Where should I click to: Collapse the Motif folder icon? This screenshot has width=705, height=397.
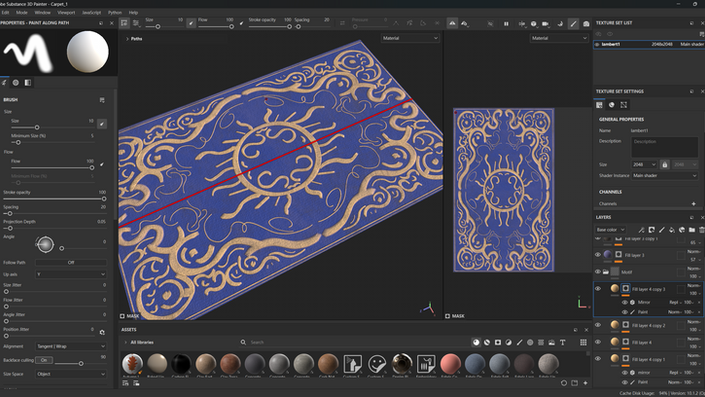pos(606,272)
